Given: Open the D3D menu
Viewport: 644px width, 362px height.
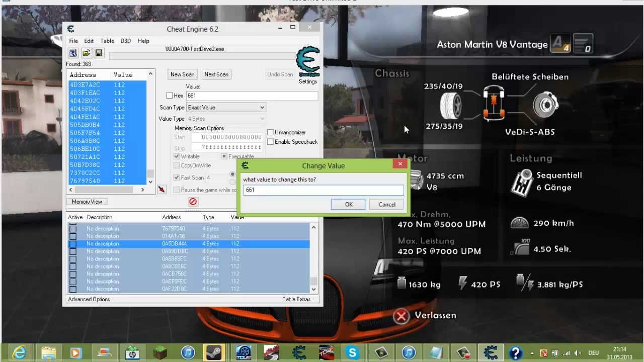Looking at the screenshot, I should point(126,41).
